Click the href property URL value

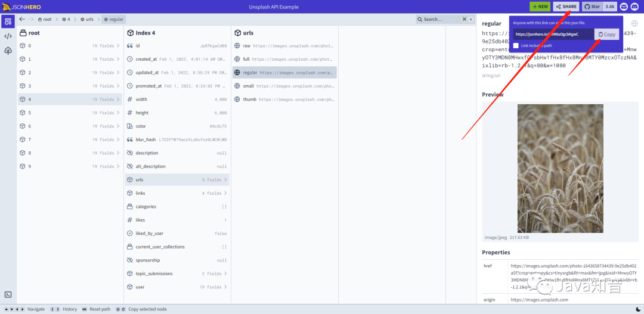point(574,276)
